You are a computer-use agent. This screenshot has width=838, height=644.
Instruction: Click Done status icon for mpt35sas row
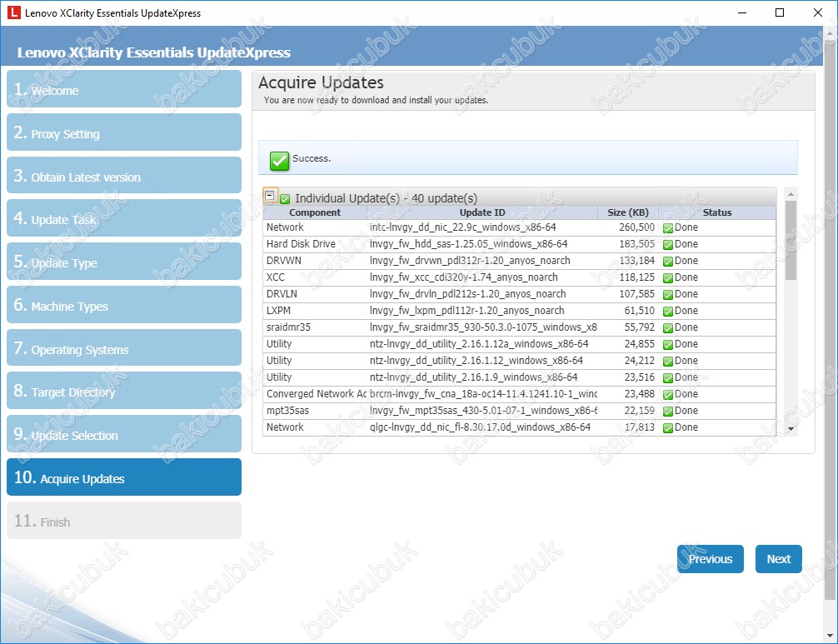(x=667, y=411)
